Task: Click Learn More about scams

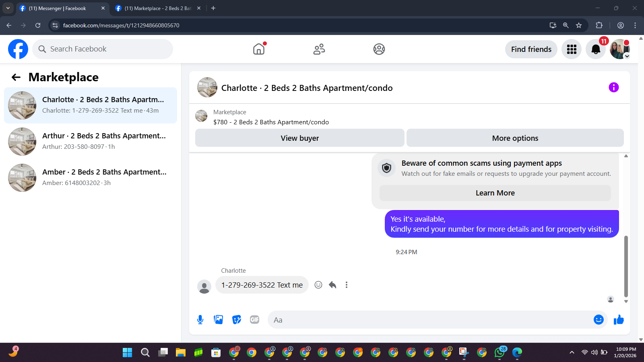Action: point(495,193)
